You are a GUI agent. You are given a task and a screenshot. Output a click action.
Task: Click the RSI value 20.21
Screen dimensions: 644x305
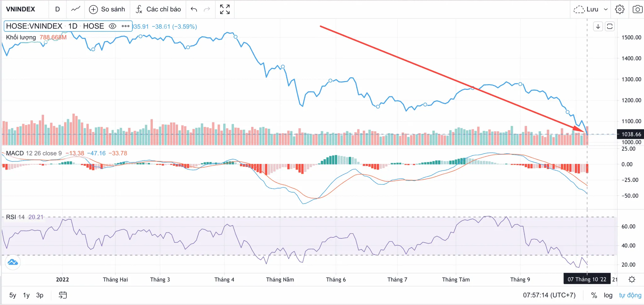(x=36, y=217)
